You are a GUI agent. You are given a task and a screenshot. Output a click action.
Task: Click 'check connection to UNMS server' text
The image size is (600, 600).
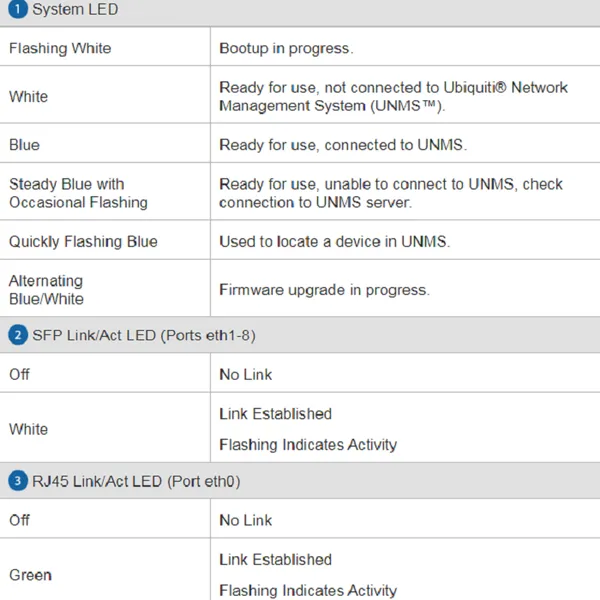pyautogui.click(x=391, y=193)
